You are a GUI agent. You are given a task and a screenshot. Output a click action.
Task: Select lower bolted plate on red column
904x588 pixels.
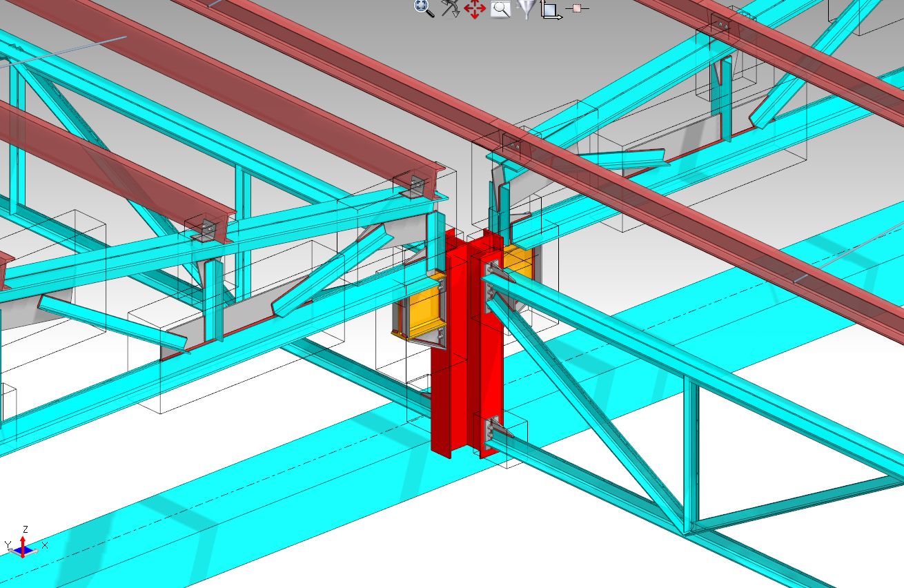pyautogui.click(x=492, y=431)
